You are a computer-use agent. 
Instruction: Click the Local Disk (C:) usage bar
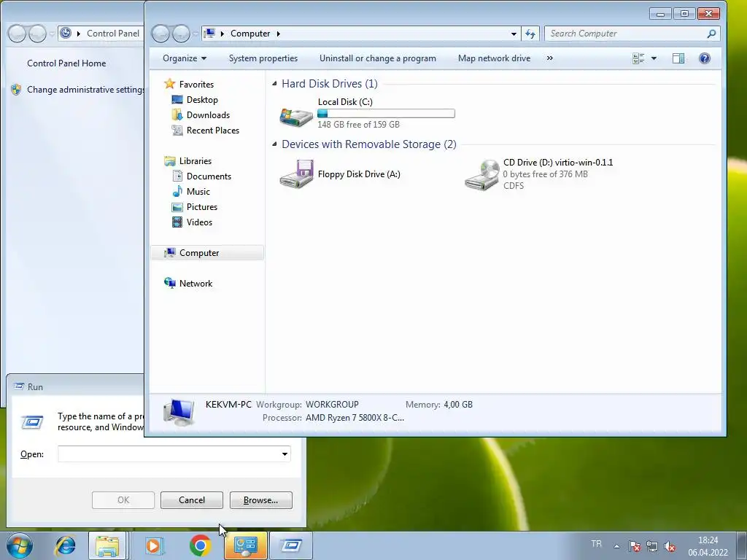coord(386,113)
